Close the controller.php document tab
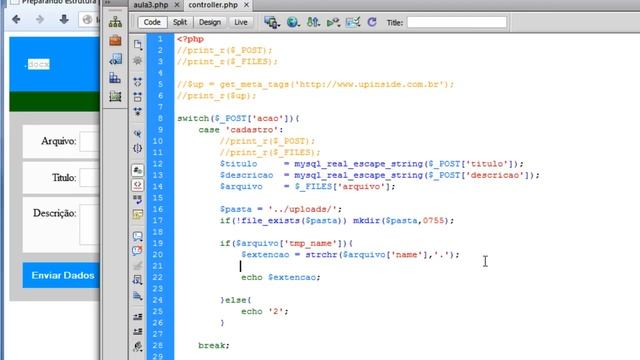 pos(247,5)
